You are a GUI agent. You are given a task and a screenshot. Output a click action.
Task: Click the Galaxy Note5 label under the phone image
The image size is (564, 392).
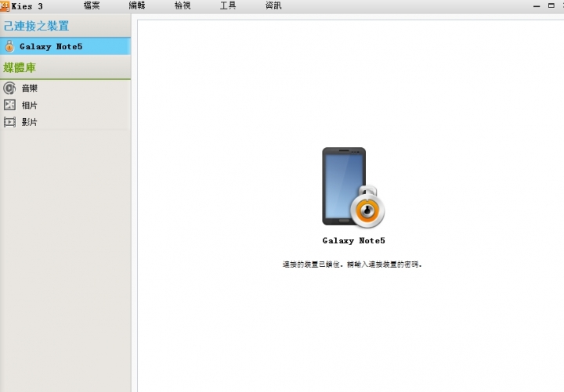point(353,241)
